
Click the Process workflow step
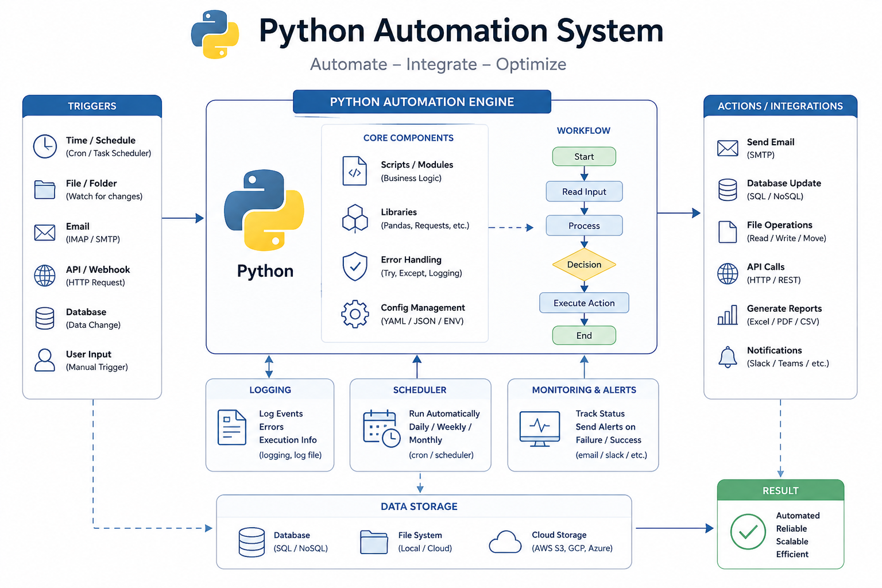pos(584,226)
